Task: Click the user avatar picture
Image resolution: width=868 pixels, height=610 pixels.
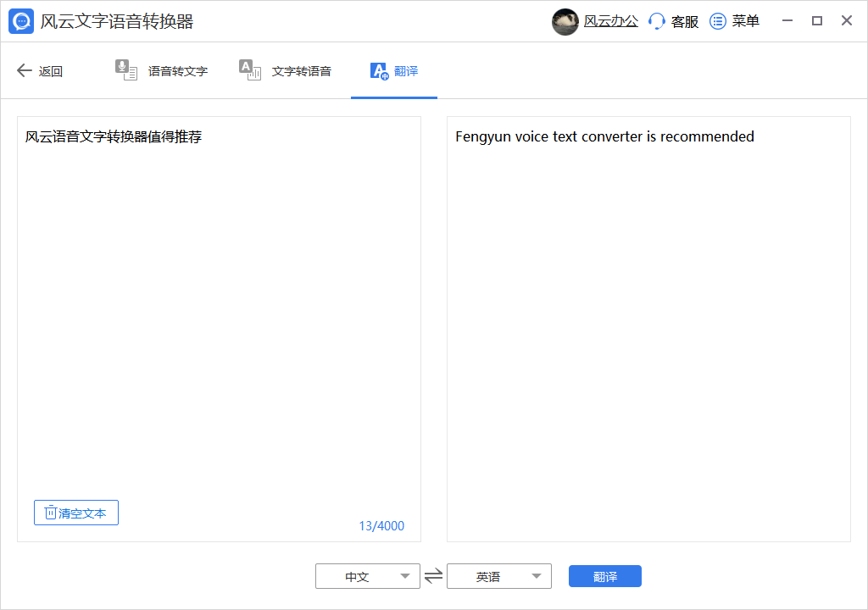Action: [x=565, y=21]
